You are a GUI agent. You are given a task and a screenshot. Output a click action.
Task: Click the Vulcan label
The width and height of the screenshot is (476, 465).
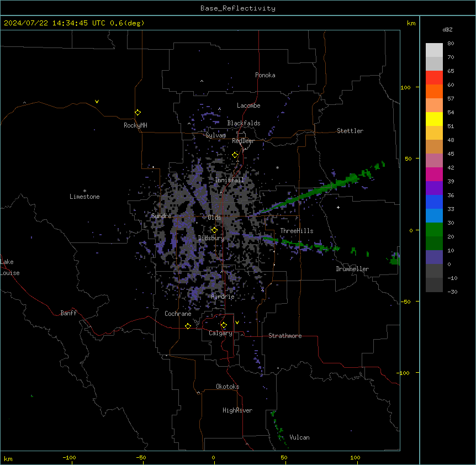click(x=300, y=437)
